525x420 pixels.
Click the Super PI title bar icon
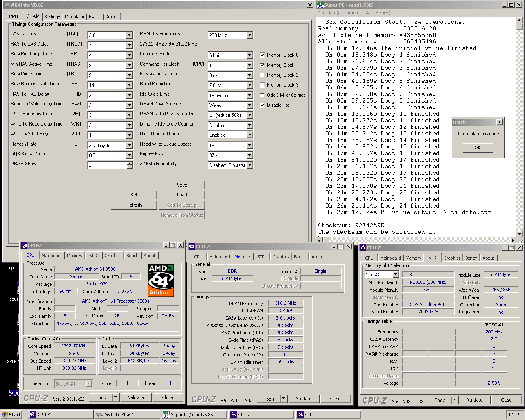pos(320,5)
